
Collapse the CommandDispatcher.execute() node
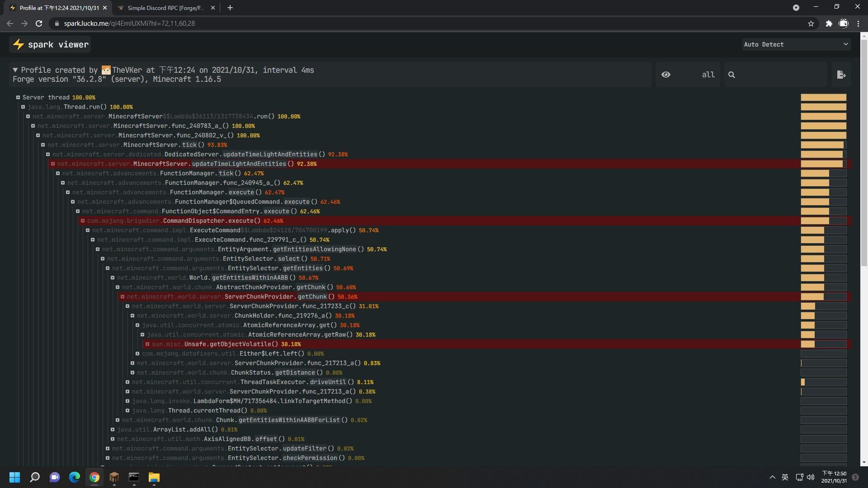(83, 221)
